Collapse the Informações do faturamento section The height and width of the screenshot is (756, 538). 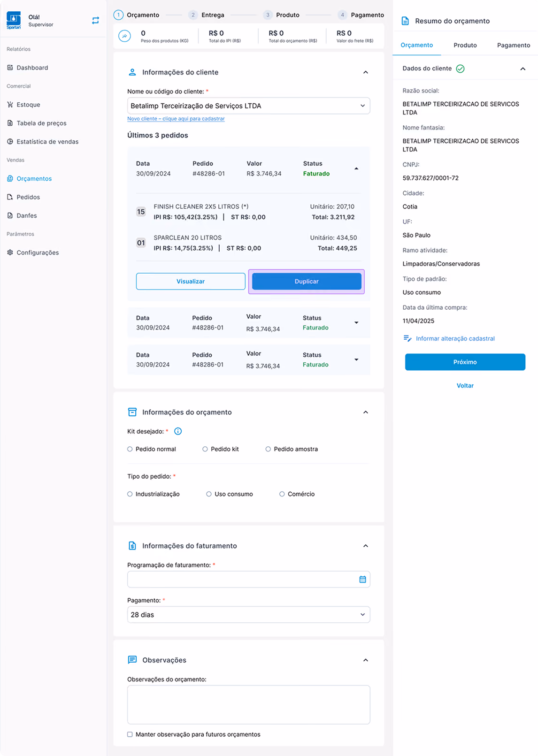366,546
